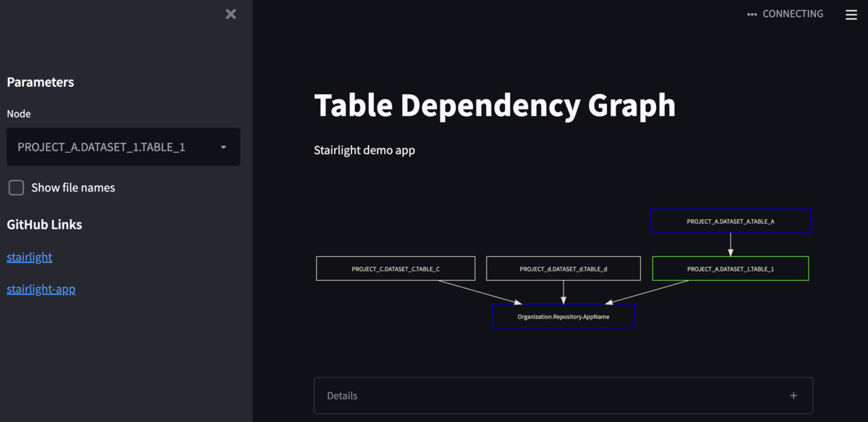Click the arrow between TABLE_A and TABLE_1
Screen dimensions: 868x422
point(731,245)
